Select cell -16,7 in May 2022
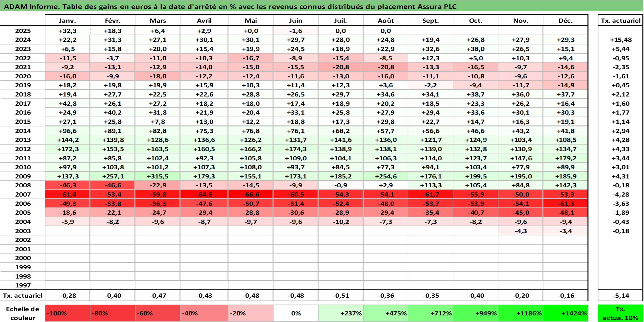This screenshot has height=322, width=644. coord(250,58)
